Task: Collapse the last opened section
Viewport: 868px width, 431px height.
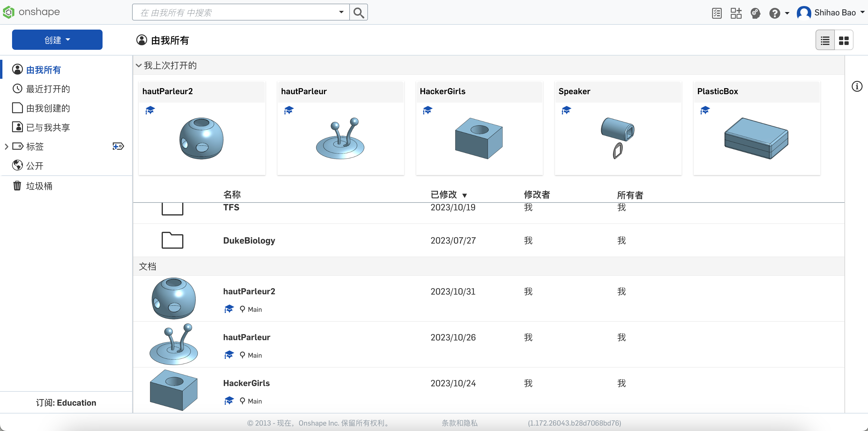Action: pos(138,65)
